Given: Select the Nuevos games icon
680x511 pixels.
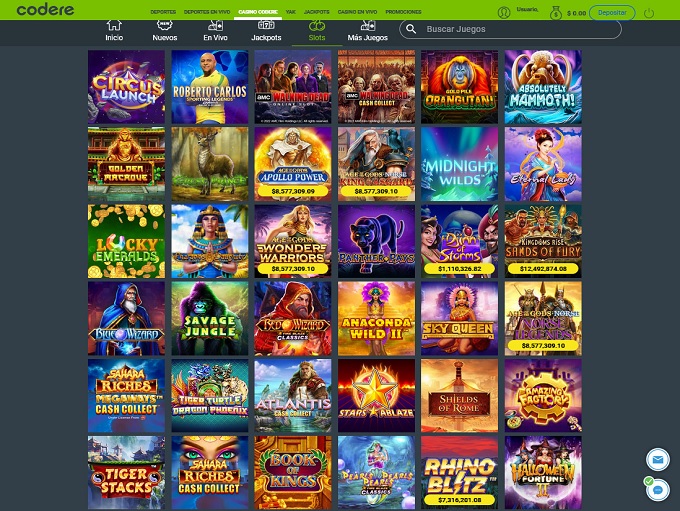Looking at the screenshot, I should (164, 26).
